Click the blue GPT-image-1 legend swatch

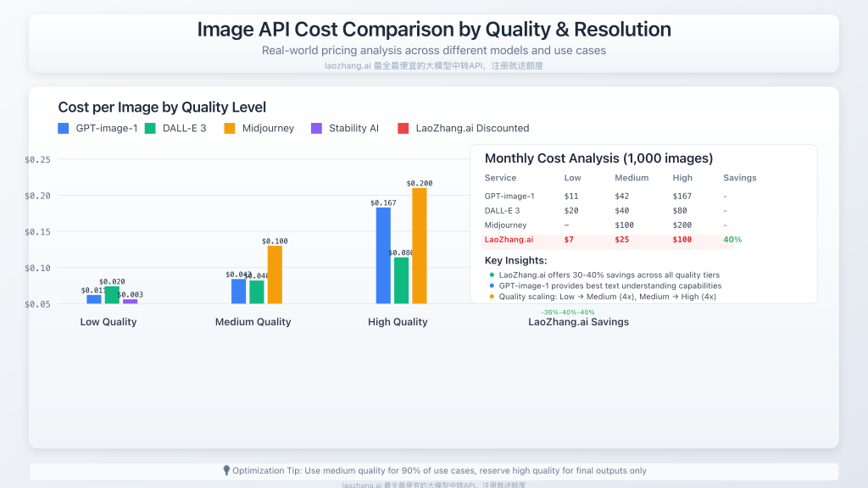[x=63, y=129]
